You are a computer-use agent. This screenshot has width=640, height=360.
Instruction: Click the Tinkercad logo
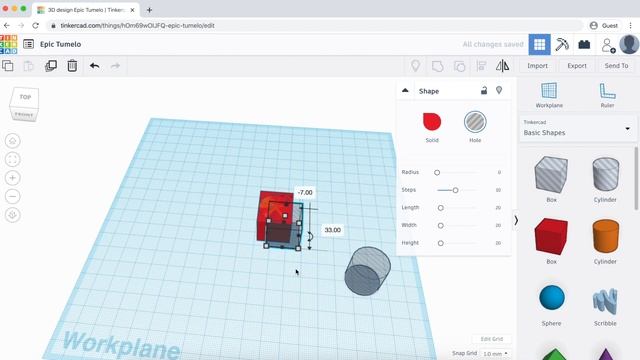coord(8,44)
